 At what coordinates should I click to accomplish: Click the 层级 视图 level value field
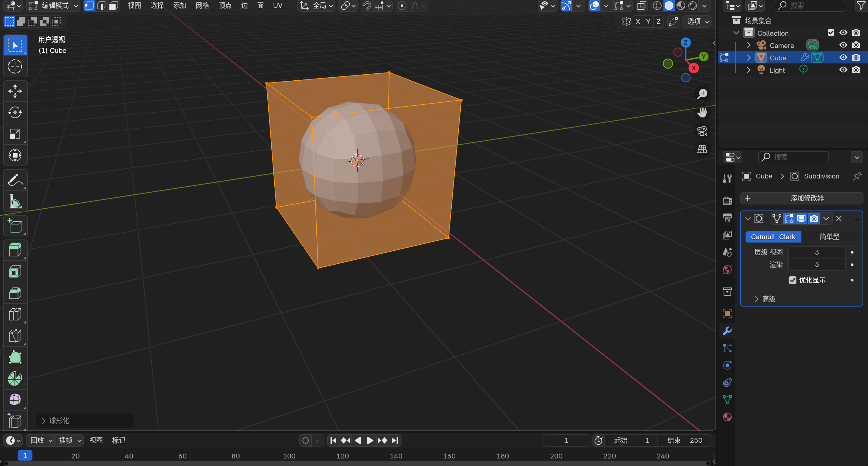[816, 252]
